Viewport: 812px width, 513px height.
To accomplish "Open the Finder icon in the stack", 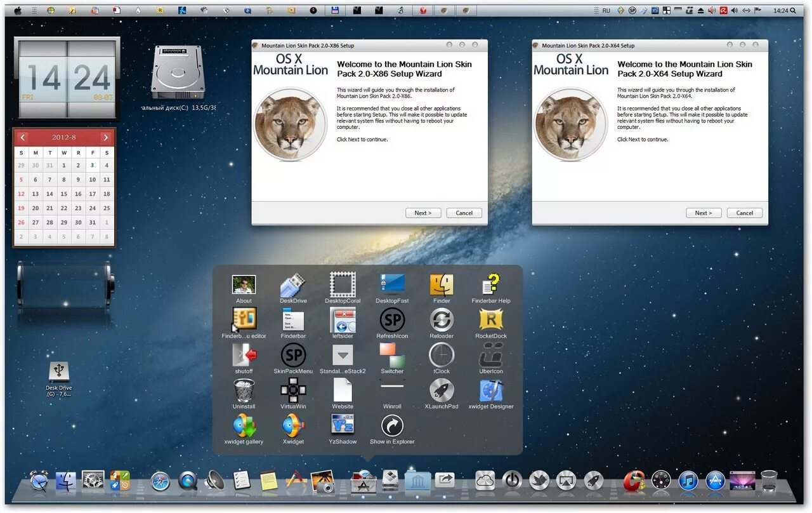I will tap(442, 284).
